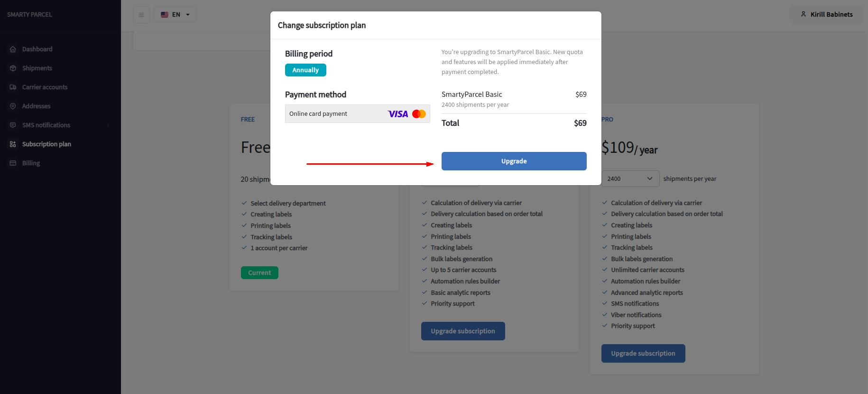This screenshot has width=868, height=394.
Task: Click the Subscription plan grid icon
Action: [x=13, y=144]
